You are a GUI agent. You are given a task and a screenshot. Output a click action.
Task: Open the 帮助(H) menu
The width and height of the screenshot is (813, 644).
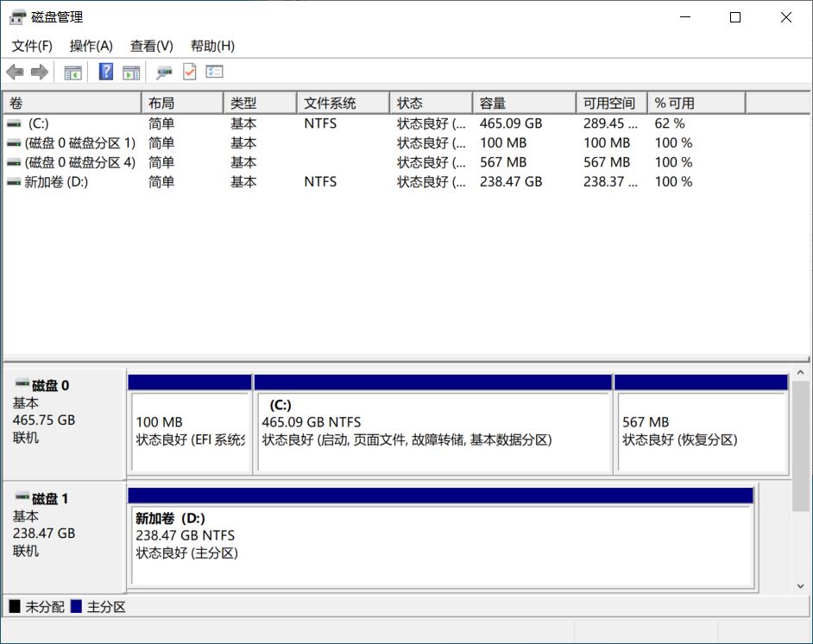[212, 46]
